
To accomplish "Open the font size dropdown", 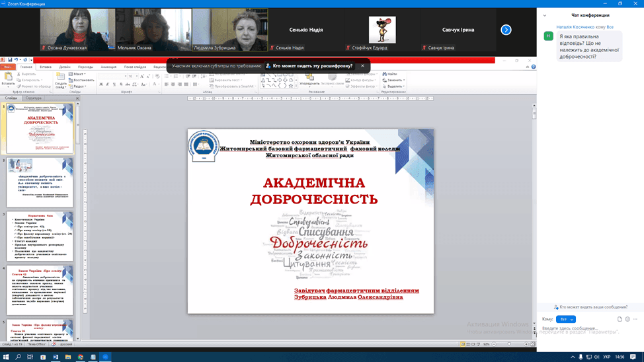I will point(137,77).
